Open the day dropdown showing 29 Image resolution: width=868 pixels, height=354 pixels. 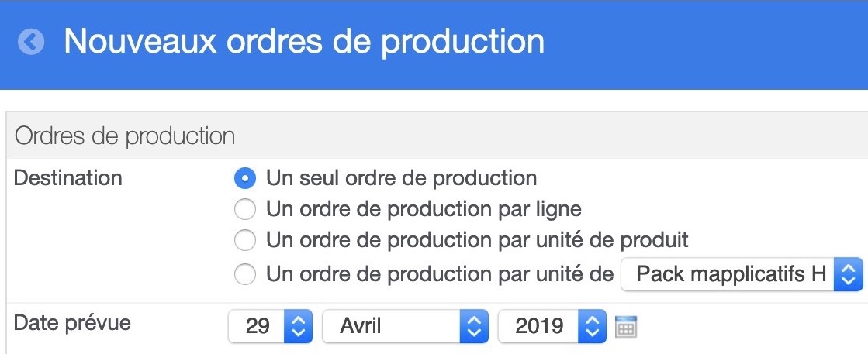pyautogui.click(x=270, y=326)
